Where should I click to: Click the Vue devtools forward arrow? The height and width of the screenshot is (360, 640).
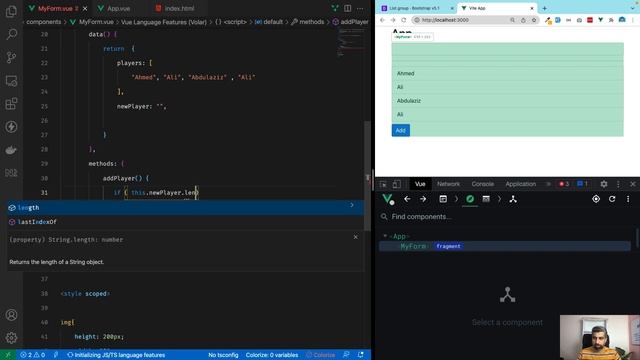pyautogui.click(x=423, y=199)
